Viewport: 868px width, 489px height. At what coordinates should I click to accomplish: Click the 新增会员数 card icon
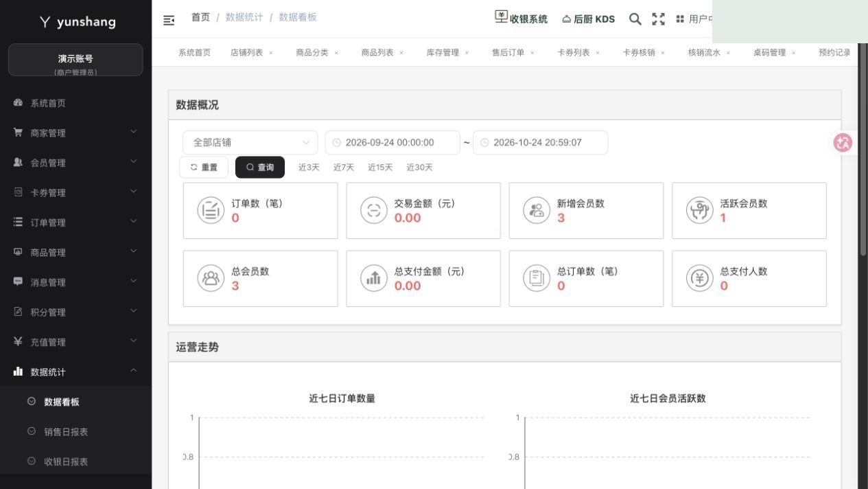coord(537,210)
